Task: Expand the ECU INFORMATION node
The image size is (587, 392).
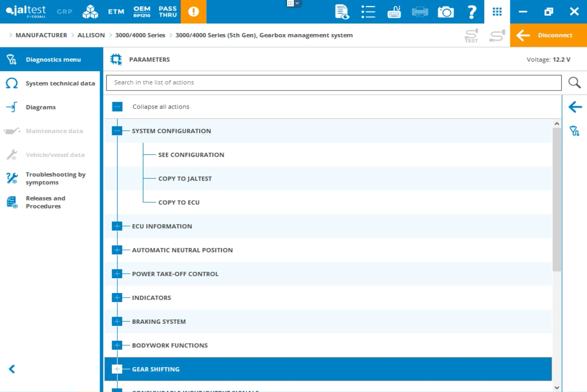Action: tap(117, 226)
